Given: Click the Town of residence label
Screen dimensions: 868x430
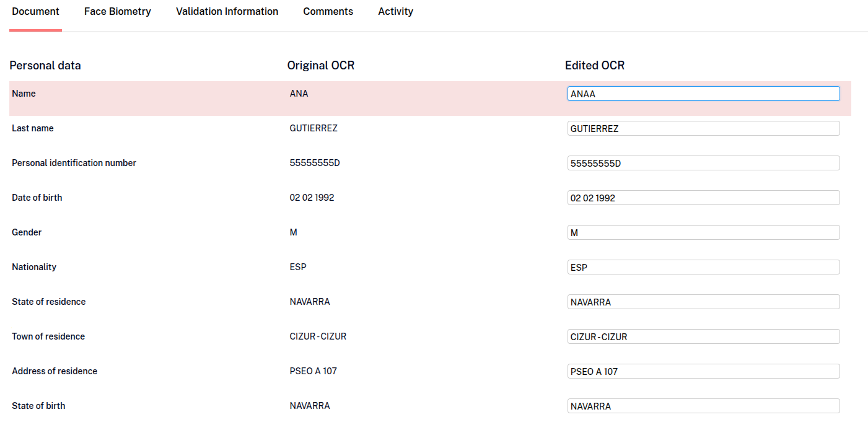Looking at the screenshot, I should [48, 336].
